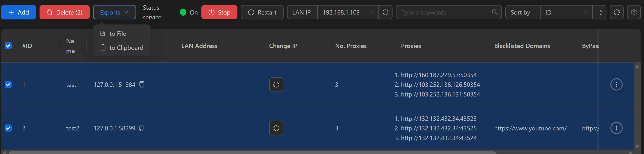Uncheck the select-all checkbox in the header

(x=8, y=46)
